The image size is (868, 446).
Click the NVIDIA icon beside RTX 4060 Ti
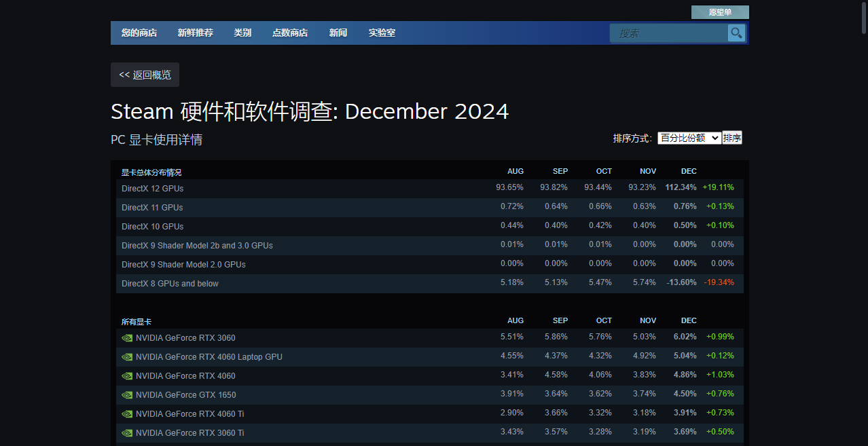pos(127,413)
